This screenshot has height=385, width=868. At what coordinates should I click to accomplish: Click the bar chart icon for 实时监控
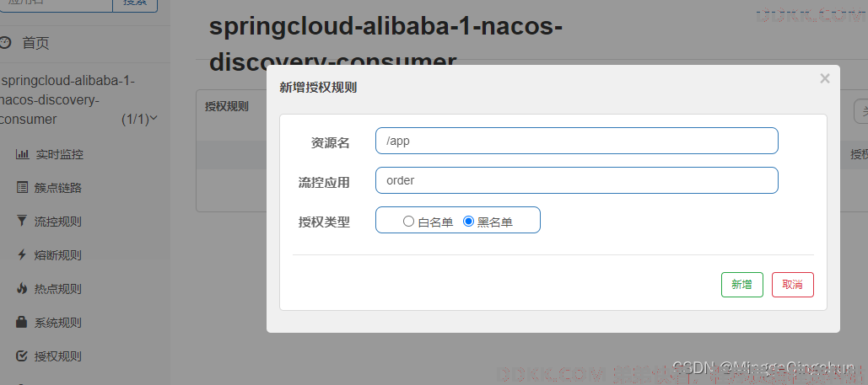(x=22, y=154)
